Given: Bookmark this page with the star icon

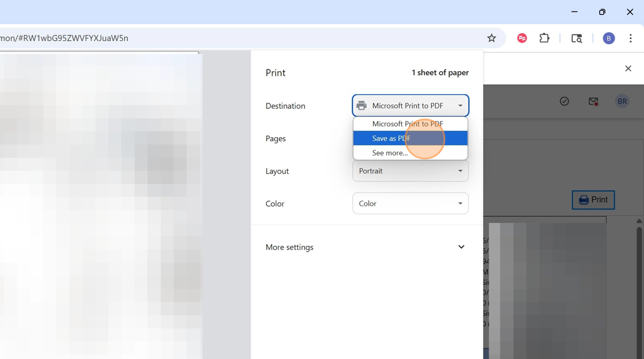Looking at the screenshot, I should [x=491, y=38].
